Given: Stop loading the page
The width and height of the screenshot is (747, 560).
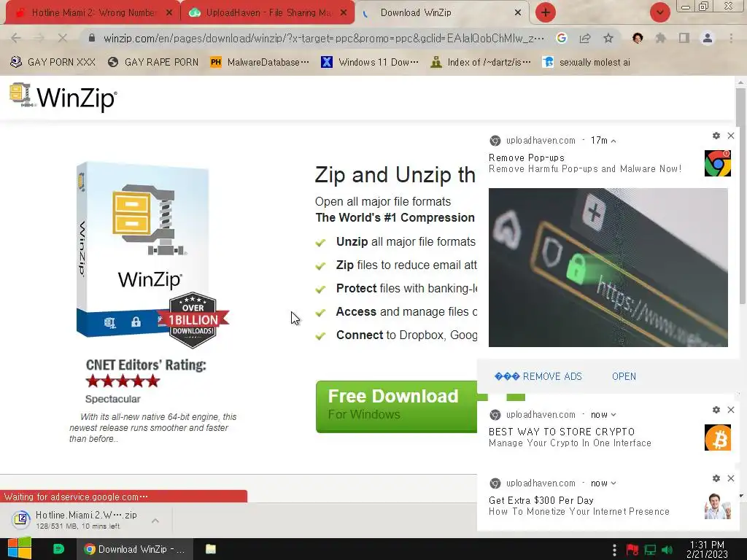Looking at the screenshot, I should (63, 38).
